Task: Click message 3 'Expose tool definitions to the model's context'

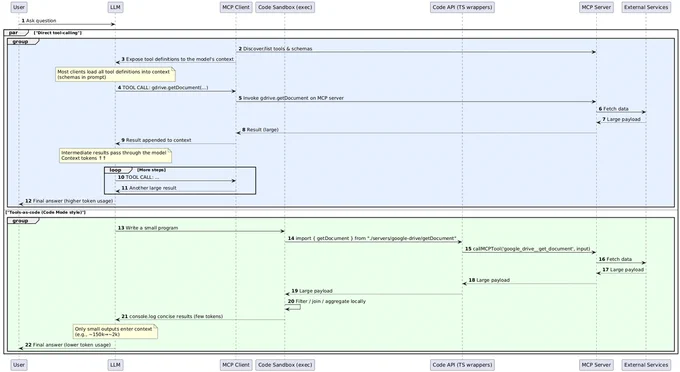Action: (x=177, y=59)
